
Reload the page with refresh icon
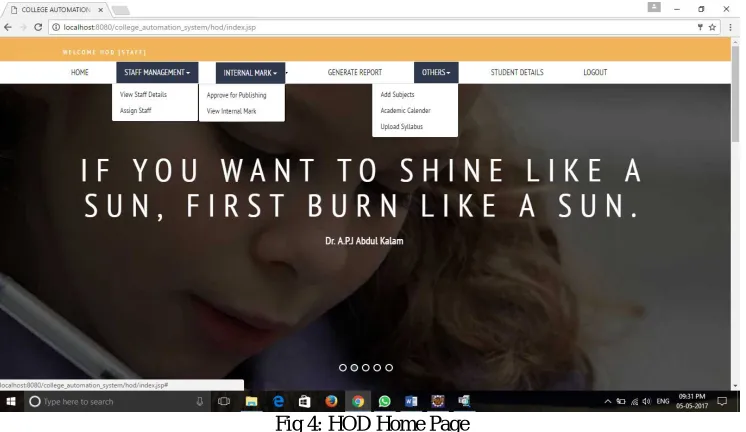pos(38,27)
